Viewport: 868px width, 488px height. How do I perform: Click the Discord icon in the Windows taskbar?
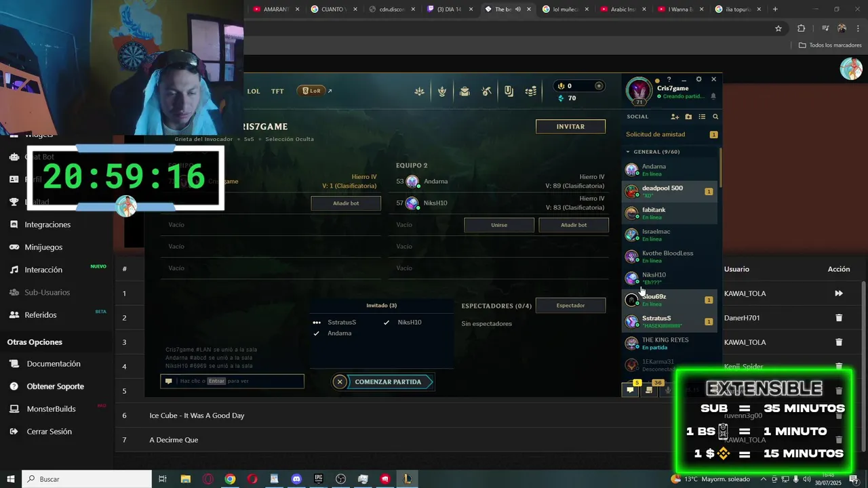pyautogui.click(x=296, y=479)
